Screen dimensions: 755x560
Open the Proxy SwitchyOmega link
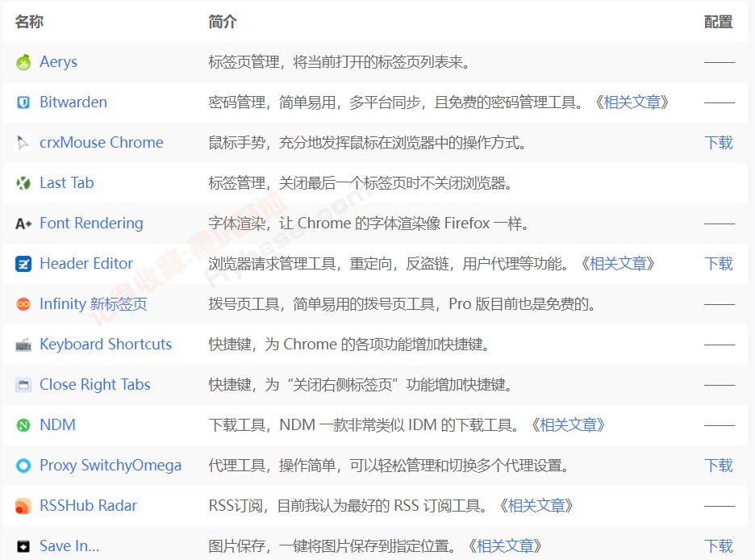click(x=111, y=466)
